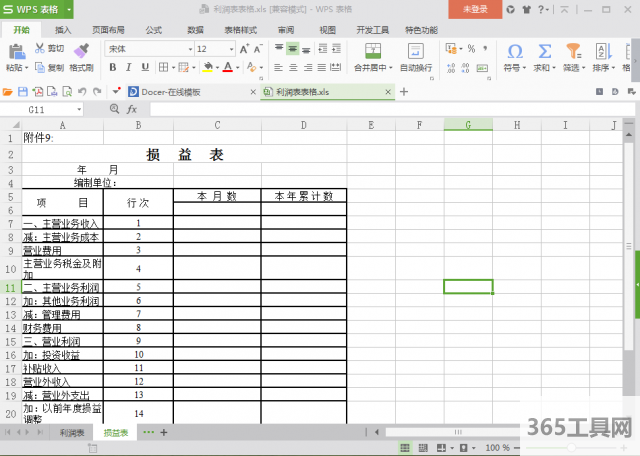Expand the cell name box dropdown
Viewport: 640px width, 456px height.
[80, 109]
